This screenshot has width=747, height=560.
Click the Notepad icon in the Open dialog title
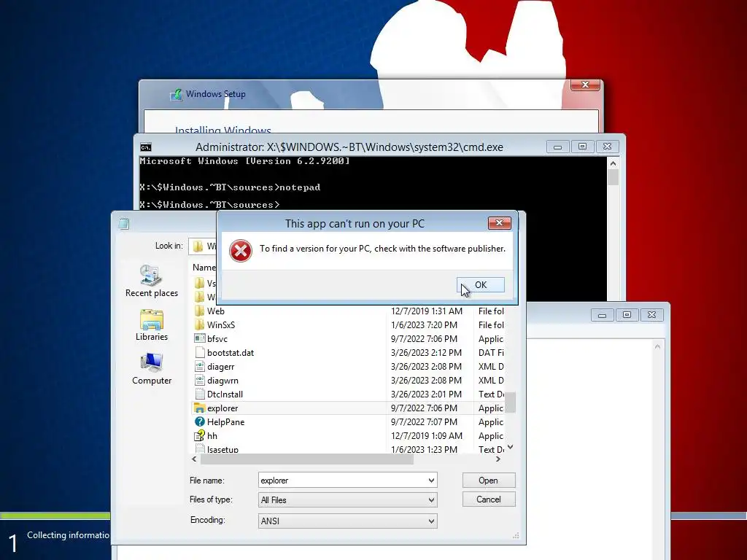tap(124, 223)
